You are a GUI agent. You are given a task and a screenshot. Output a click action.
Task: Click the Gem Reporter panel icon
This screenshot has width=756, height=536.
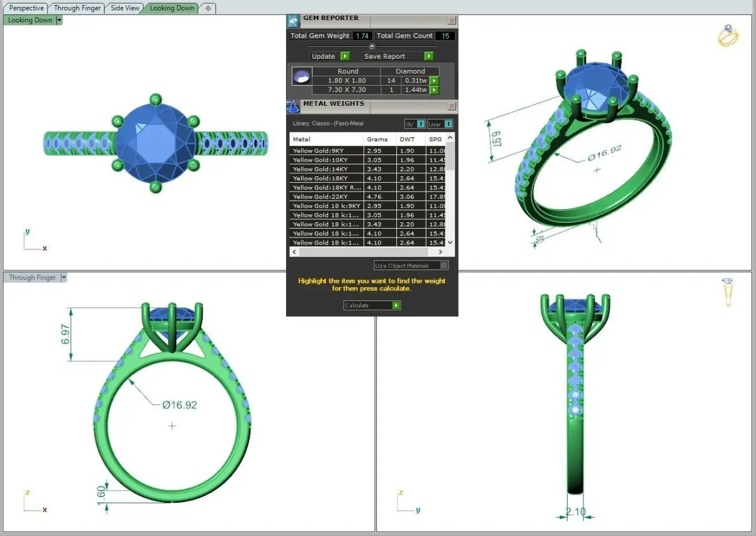[x=293, y=20]
